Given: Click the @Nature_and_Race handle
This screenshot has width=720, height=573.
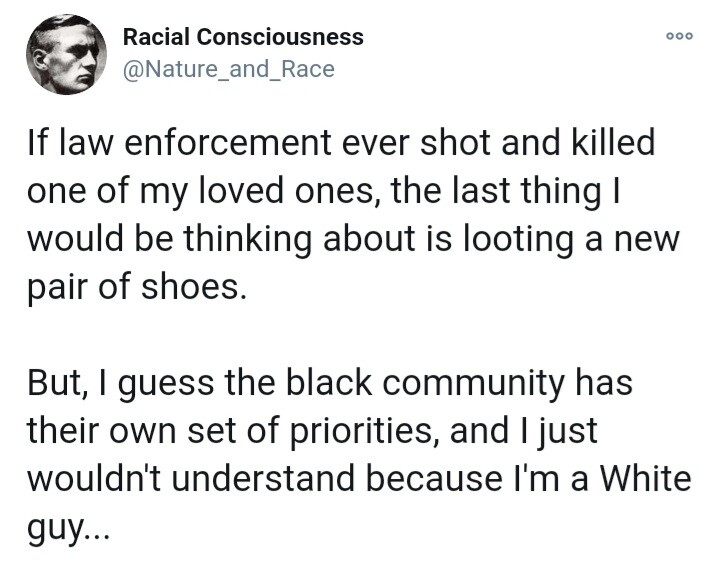Looking at the screenshot, I should pyautogui.click(x=228, y=69).
